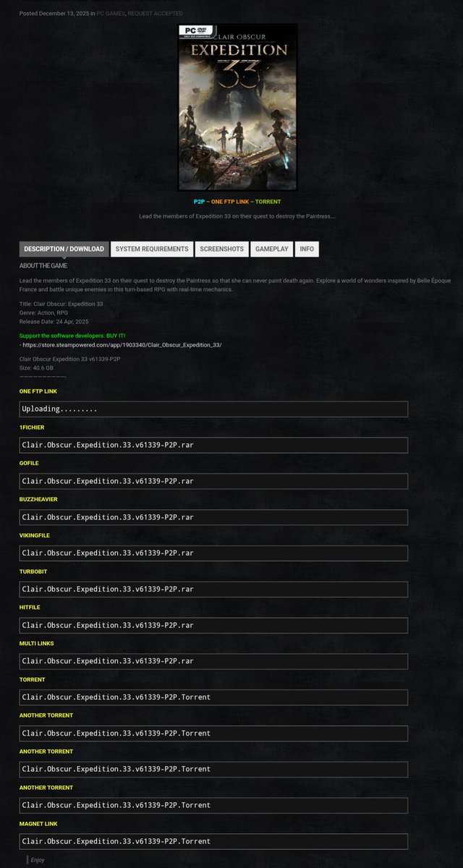Click the .rar file box under GOFILE
This screenshot has width=463, height=868.
pos(213,481)
